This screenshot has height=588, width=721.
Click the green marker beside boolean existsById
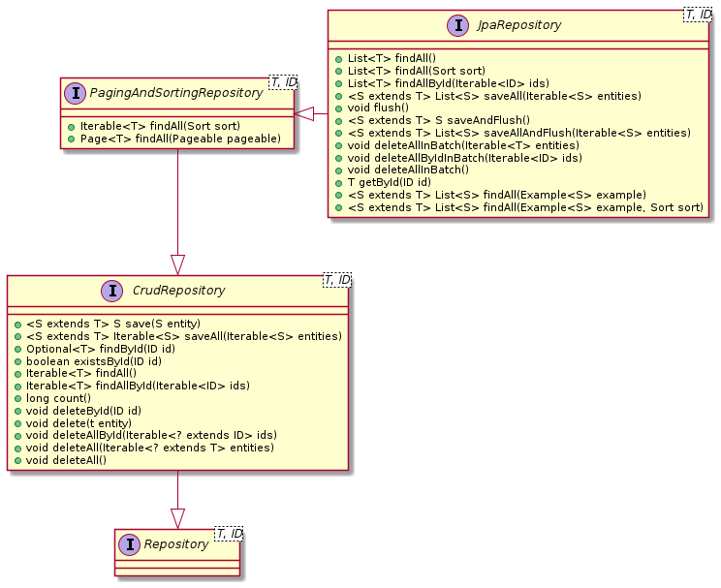pos(17,360)
